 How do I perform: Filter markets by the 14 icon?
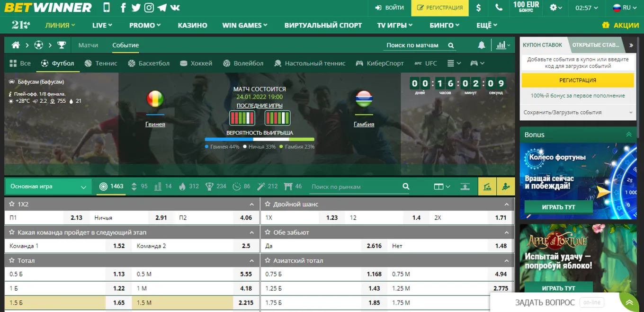(163, 186)
